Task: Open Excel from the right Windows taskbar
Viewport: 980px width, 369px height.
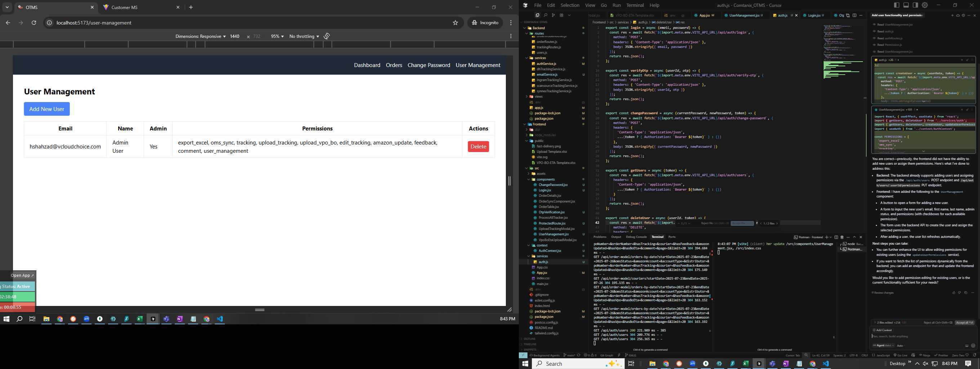Action: [746, 364]
